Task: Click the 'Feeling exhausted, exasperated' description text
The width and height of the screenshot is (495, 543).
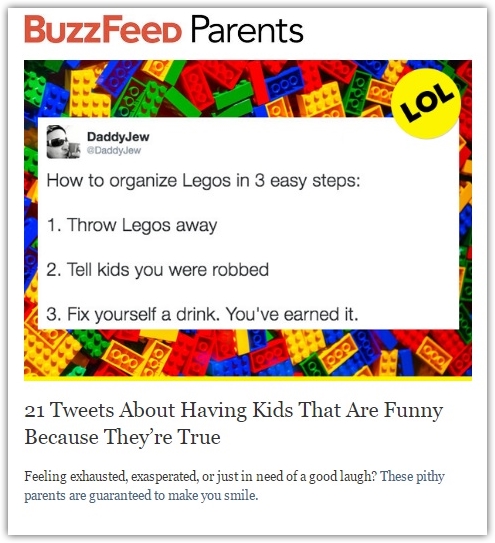Action: click(x=111, y=477)
